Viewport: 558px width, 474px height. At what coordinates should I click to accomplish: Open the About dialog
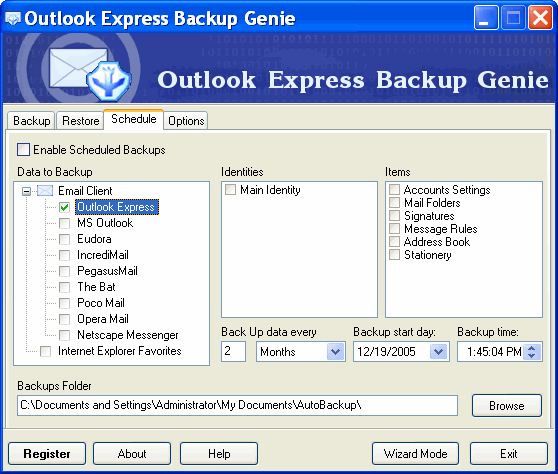click(132, 454)
